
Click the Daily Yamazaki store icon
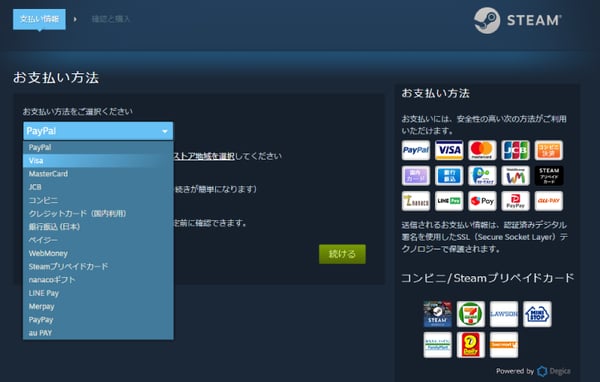coord(471,345)
